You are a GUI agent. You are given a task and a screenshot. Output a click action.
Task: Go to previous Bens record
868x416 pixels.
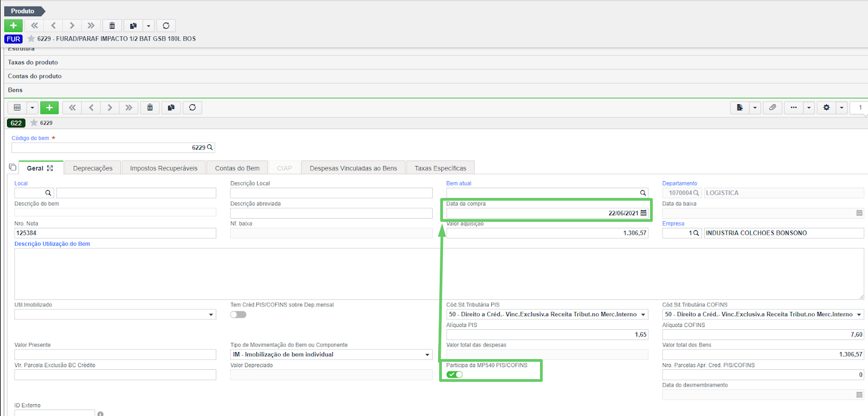coord(91,107)
